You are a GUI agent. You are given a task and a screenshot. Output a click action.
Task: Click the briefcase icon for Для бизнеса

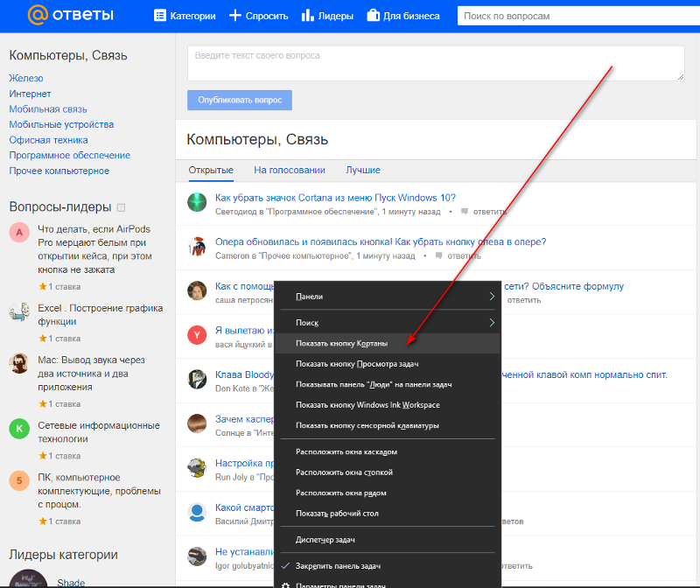coord(374,16)
